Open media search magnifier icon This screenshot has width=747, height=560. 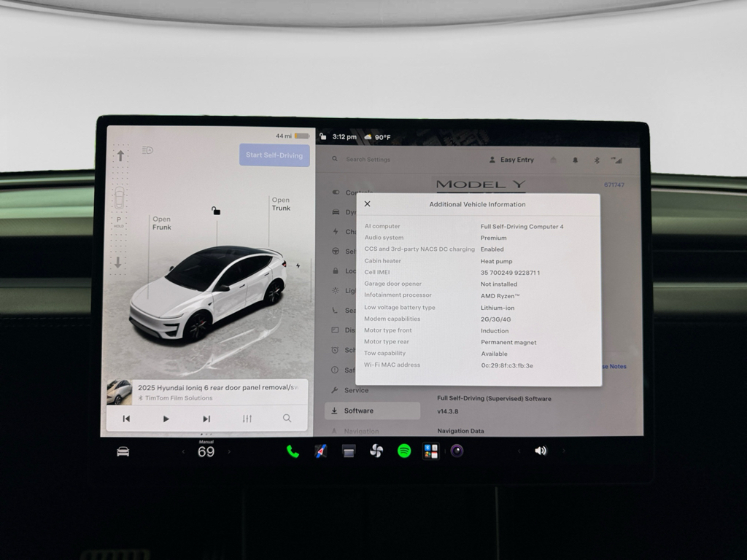287,418
